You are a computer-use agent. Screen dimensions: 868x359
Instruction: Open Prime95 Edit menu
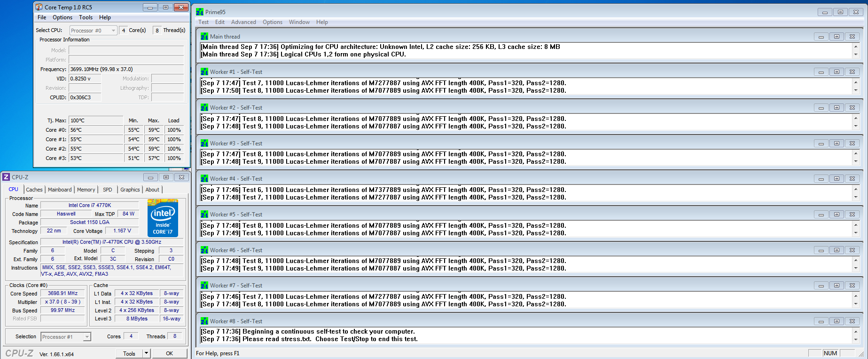click(220, 22)
